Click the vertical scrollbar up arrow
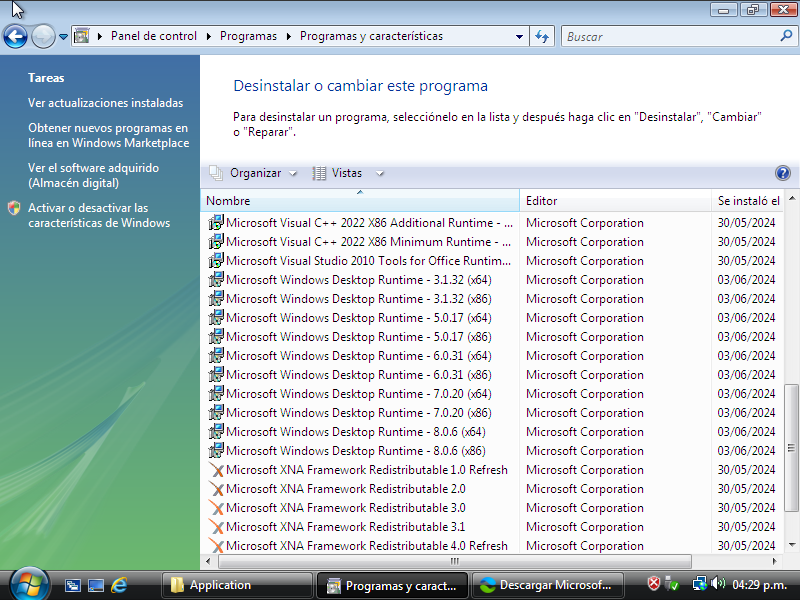Viewport: 800px width, 600px height. pyautogui.click(x=791, y=198)
